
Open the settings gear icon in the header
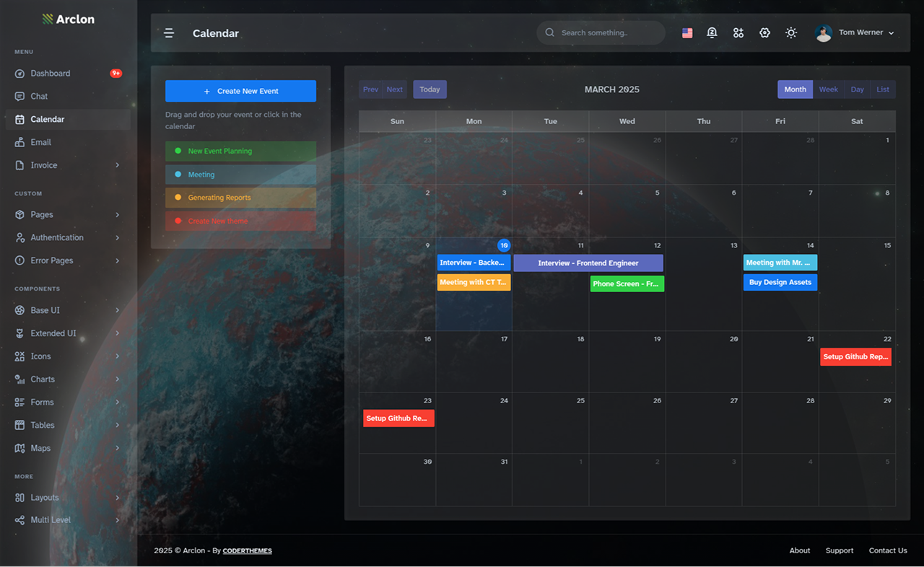coord(764,33)
